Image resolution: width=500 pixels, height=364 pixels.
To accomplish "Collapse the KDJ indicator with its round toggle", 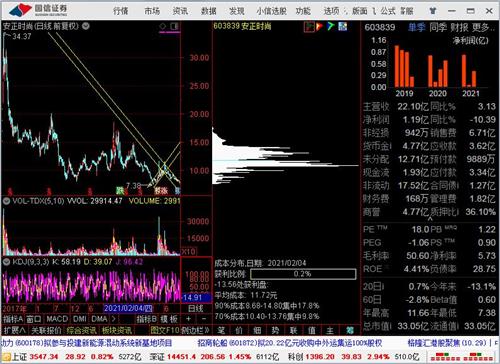I will (x=6, y=262).
